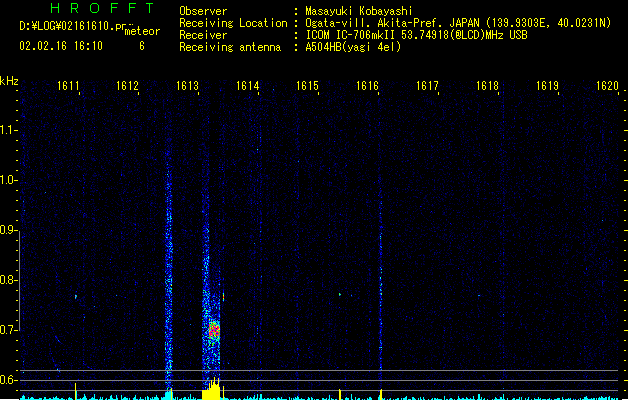Click the 1.0 kHz frequency label
Viewport: 629px width, 400px height.
(x=8, y=180)
